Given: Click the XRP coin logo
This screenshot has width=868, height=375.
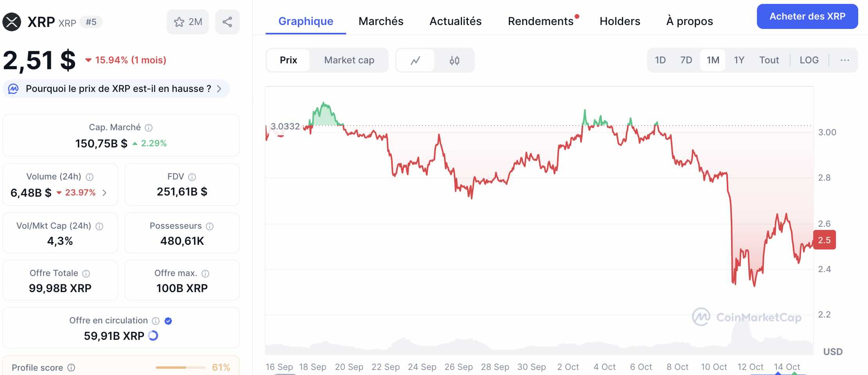Looking at the screenshot, I should tap(12, 22).
